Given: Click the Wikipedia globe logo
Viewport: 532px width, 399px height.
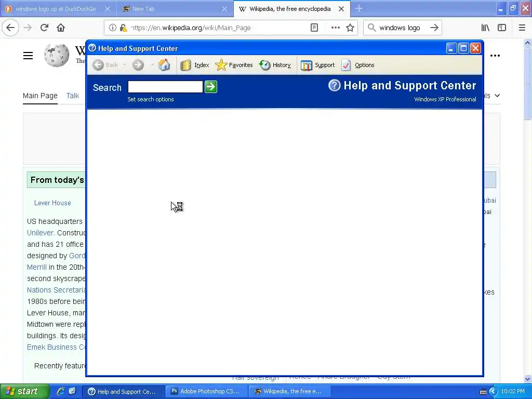Looking at the screenshot, I should 56,55.
